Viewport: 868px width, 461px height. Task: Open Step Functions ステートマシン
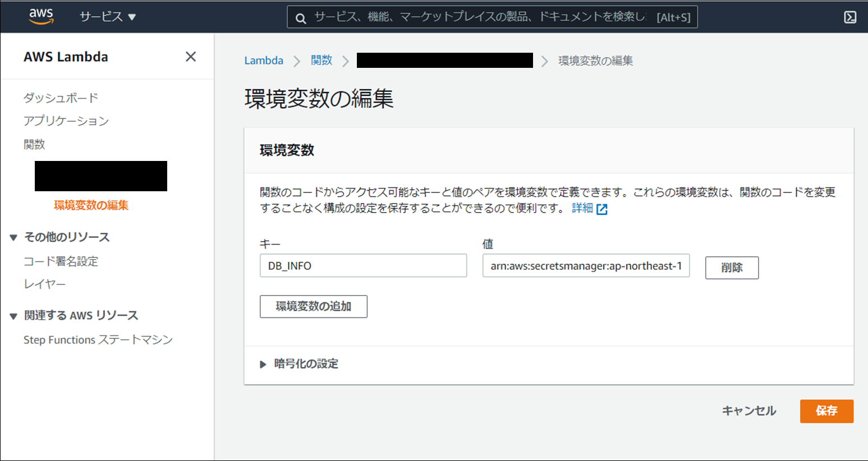coord(98,340)
